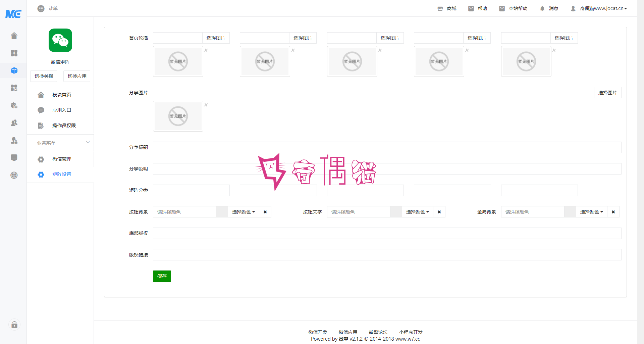Click 选择图片 for fourth carousel slot
This screenshot has width=644, height=344.
point(477,38)
